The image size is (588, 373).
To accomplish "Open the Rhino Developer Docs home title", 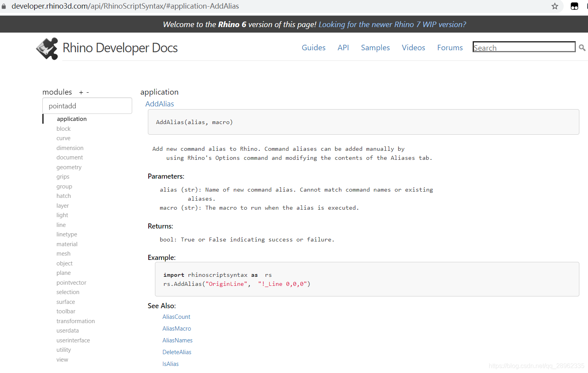I will tap(120, 48).
